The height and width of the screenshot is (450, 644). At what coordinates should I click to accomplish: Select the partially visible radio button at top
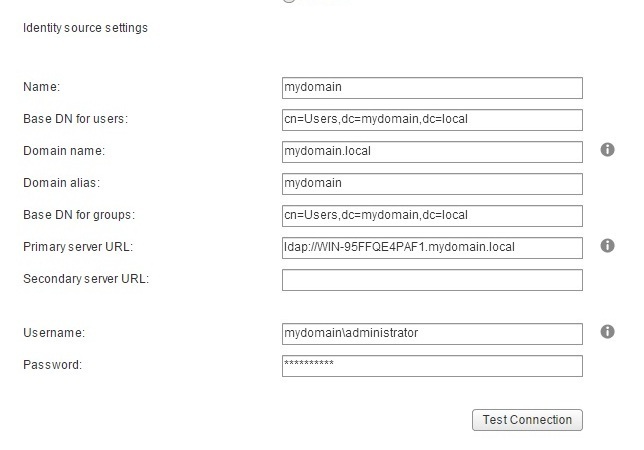coord(289,1)
